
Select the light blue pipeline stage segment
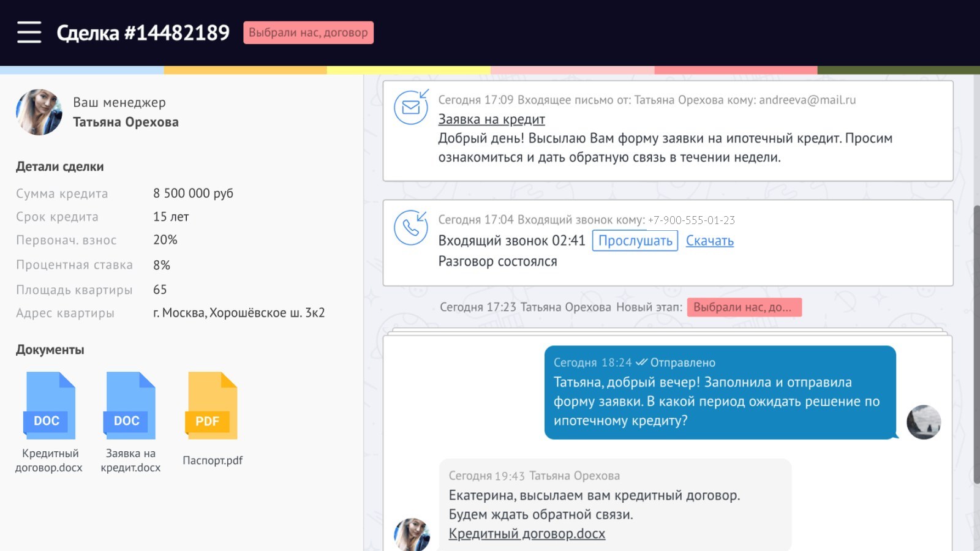pos(81,70)
